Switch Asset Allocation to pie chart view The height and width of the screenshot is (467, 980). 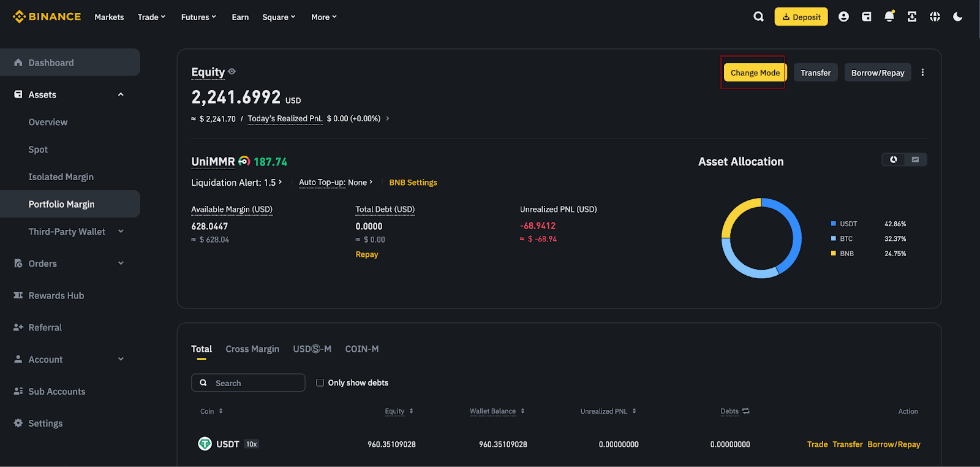click(x=894, y=159)
